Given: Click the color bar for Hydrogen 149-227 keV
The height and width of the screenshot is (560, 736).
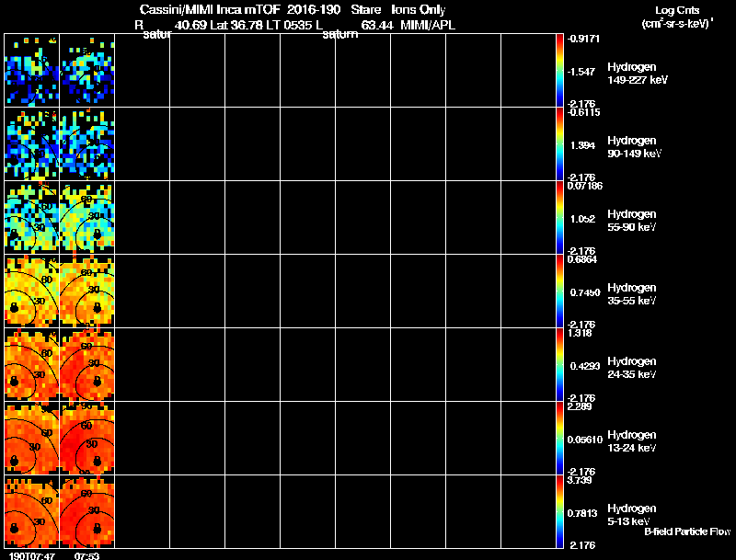Looking at the screenshot, I should tap(559, 71).
